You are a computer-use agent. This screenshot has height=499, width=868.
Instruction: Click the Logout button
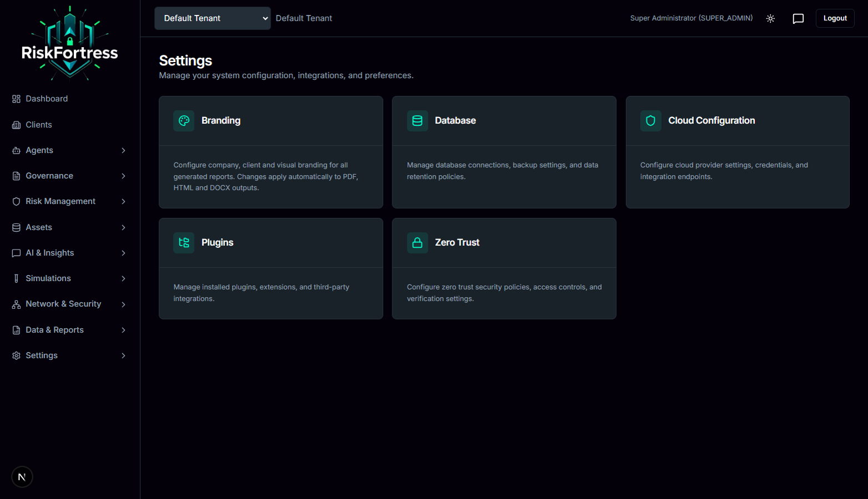pos(835,18)
